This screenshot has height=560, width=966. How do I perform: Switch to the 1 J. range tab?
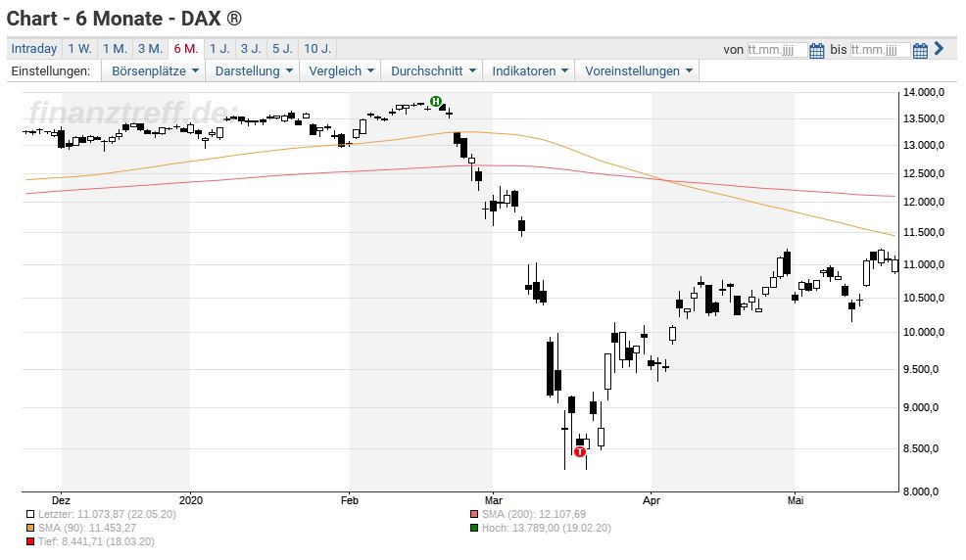coord(219,49)
